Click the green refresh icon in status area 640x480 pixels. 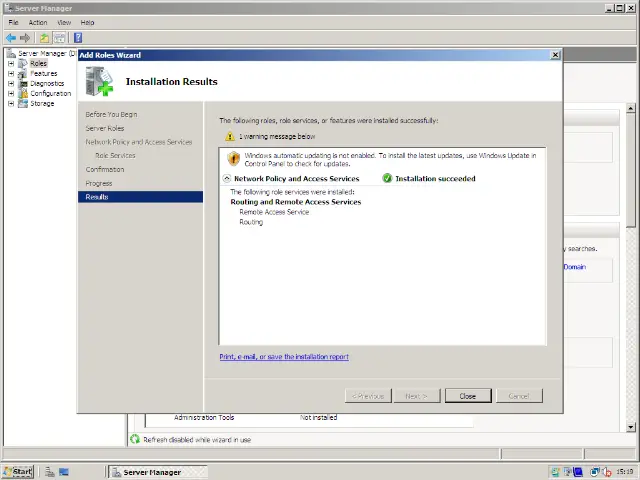click(135, 440)
